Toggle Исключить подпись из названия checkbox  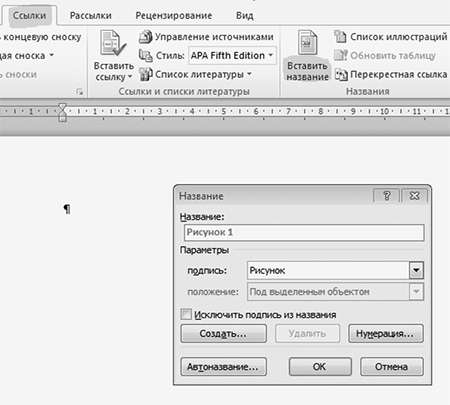(186, 314)
